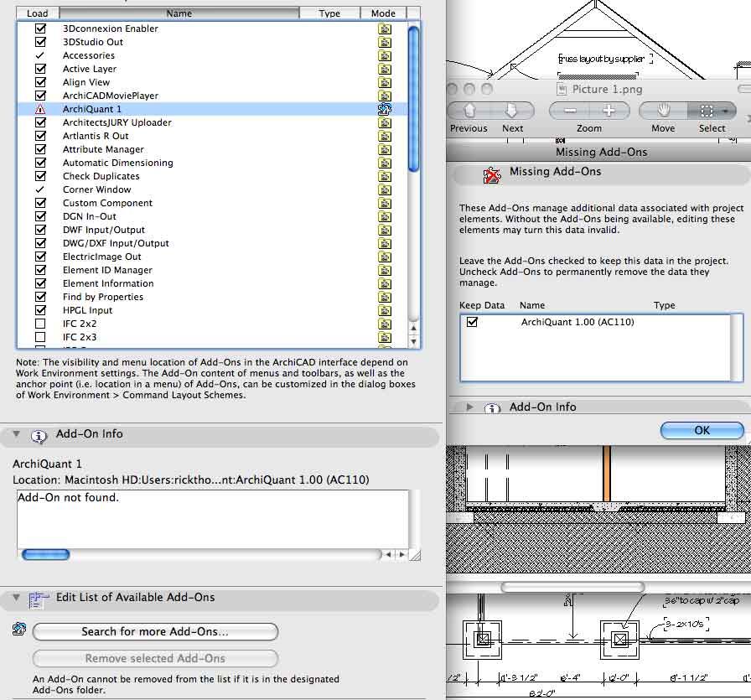Screen dimensions: 751x700
Task: Toggle the Check Duplicates load checkbox
Action: click(x=41, y=176)
